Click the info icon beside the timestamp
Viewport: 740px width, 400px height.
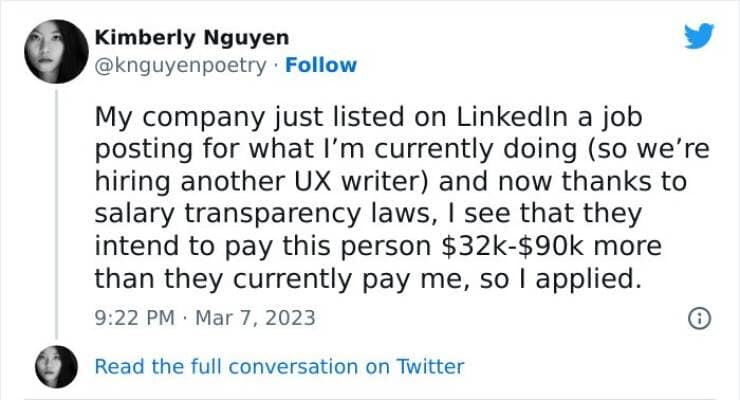(701, 319)
